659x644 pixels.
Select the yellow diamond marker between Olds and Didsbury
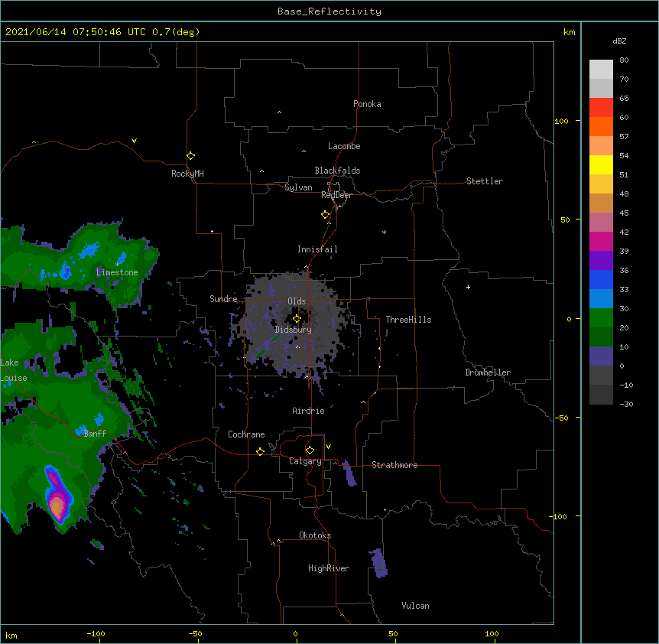pos(297,319)
